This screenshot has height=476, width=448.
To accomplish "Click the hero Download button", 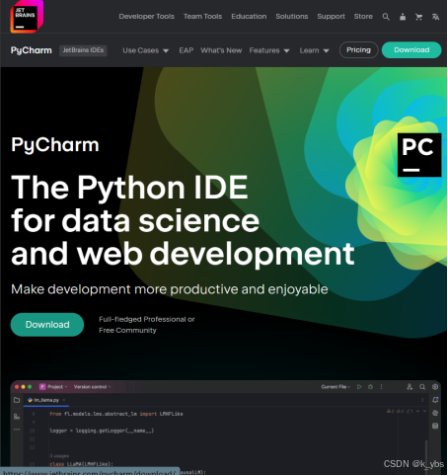I will [47, 325].
